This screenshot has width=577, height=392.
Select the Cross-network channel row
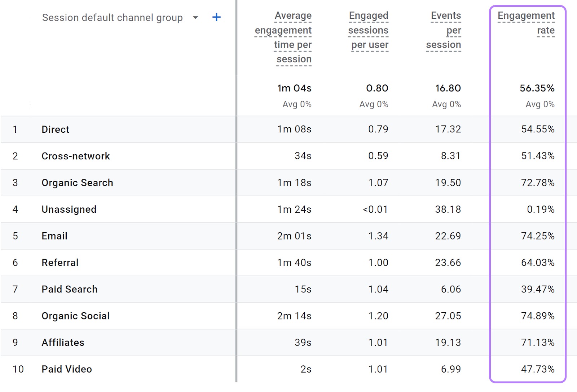pos(76,156)
